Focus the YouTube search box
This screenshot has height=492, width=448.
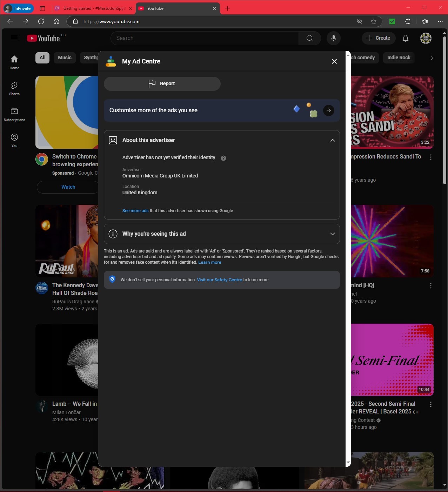[205, 38]
